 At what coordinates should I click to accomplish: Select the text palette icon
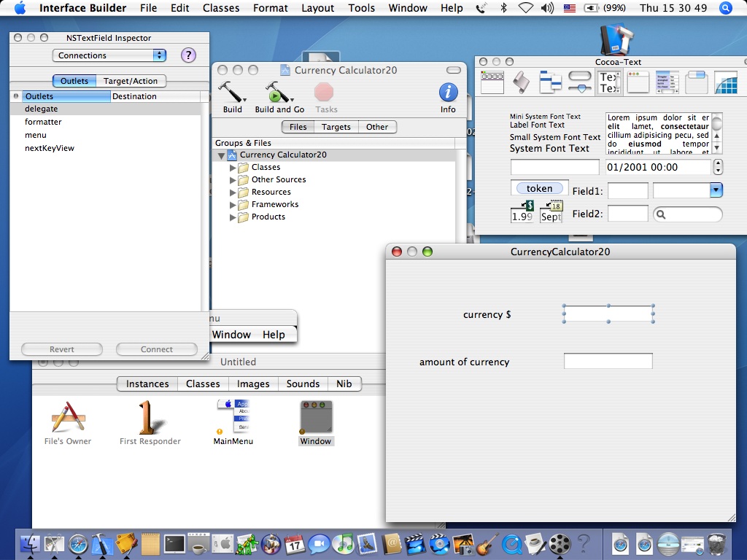609,82
